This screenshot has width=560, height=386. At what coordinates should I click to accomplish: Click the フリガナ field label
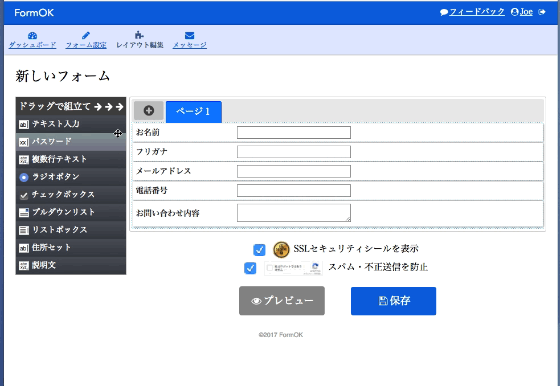tap(152, 152)
